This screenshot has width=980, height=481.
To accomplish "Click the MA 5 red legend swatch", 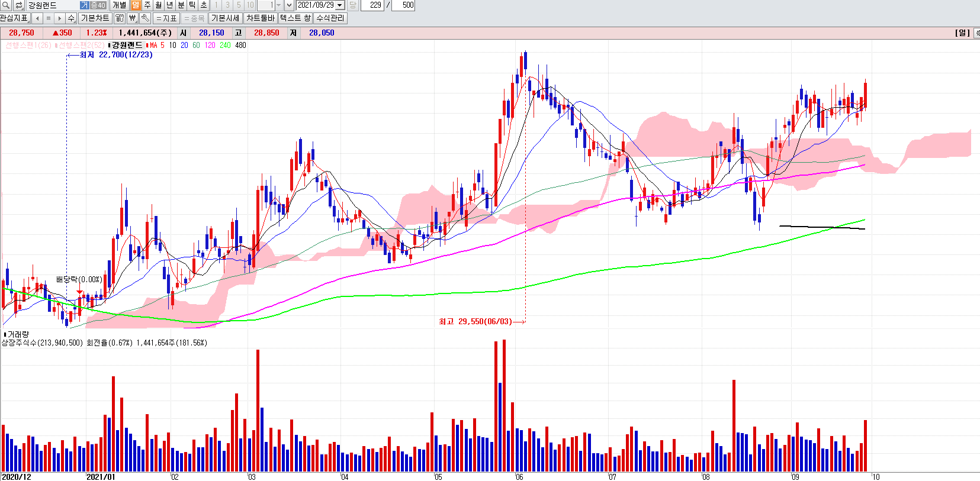I will tap(147, 45).
